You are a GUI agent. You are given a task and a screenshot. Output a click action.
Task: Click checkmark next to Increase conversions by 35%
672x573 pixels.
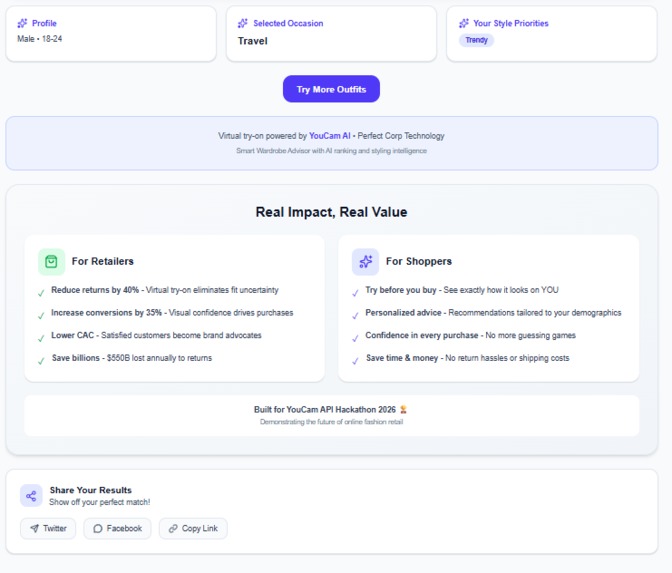(41, 316)
